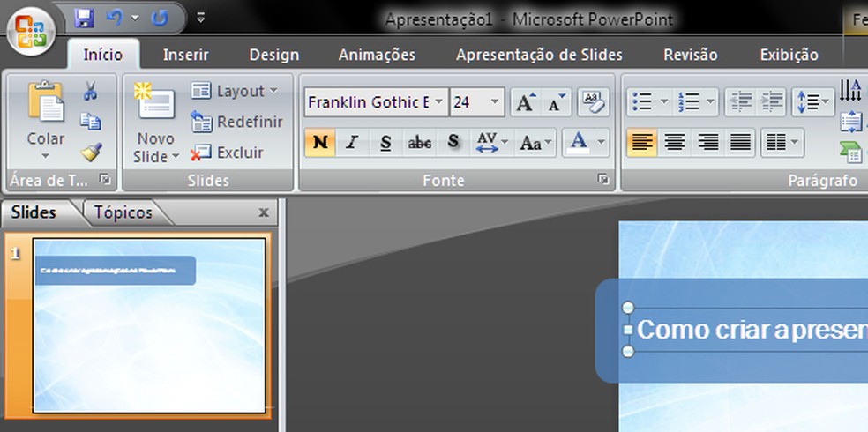Toggle underline (S) formatting
The image size is (868, 432).
pos(385,143)
